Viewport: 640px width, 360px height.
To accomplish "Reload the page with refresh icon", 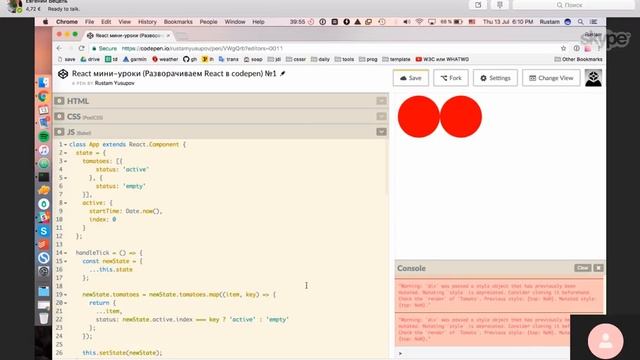I will (82, 48).
